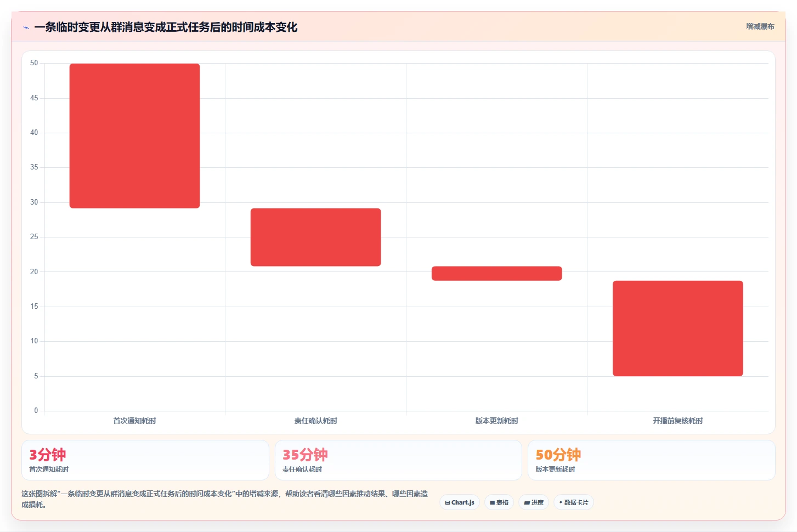Click the y-axis value 25

(34, 237)
